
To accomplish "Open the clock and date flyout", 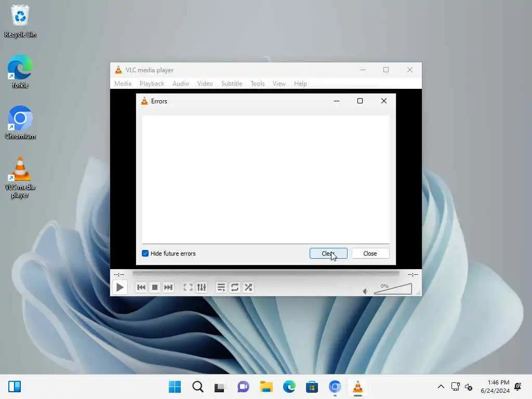I will pyautogui.click(x=495, y=387).
